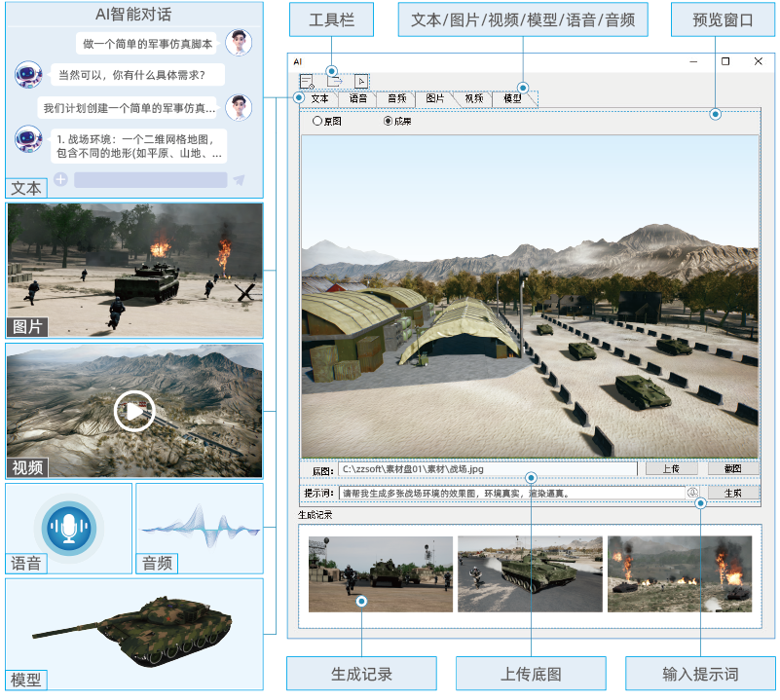Viewport: 780px width, 700px height.
Task: Click the 截图 screenshot button
Action: pos(732,468)
